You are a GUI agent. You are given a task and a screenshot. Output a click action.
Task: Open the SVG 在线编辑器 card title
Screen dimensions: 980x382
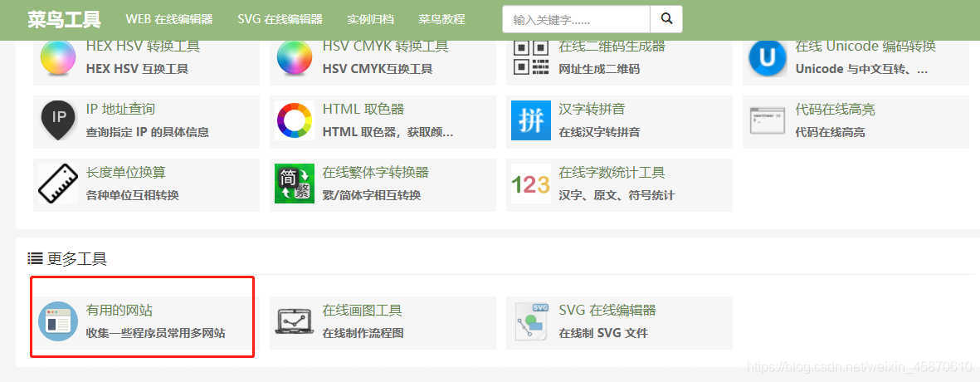(x=607, y=310)
